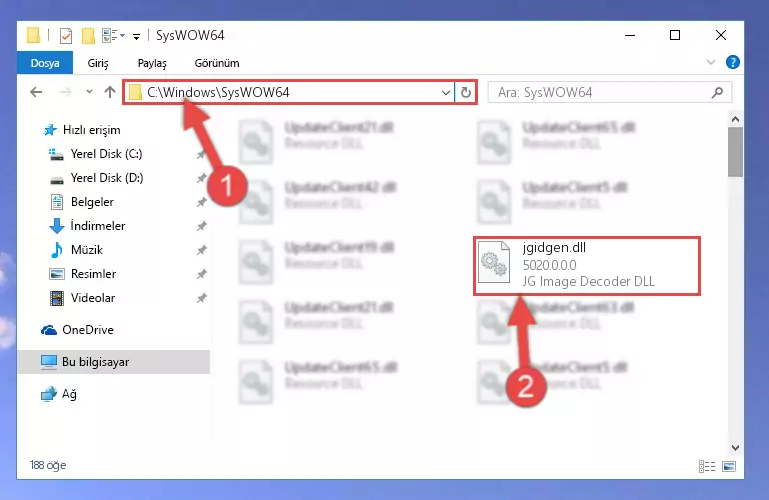Close the SysWOW64 window
The height and width of the screenshot is (500, 769).
[721, 35]
